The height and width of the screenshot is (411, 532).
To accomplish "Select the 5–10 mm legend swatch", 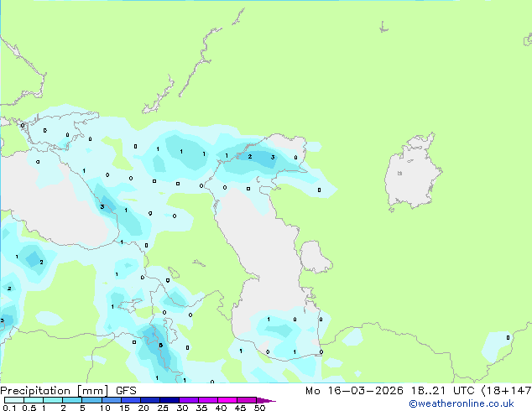I will point(91,400).
